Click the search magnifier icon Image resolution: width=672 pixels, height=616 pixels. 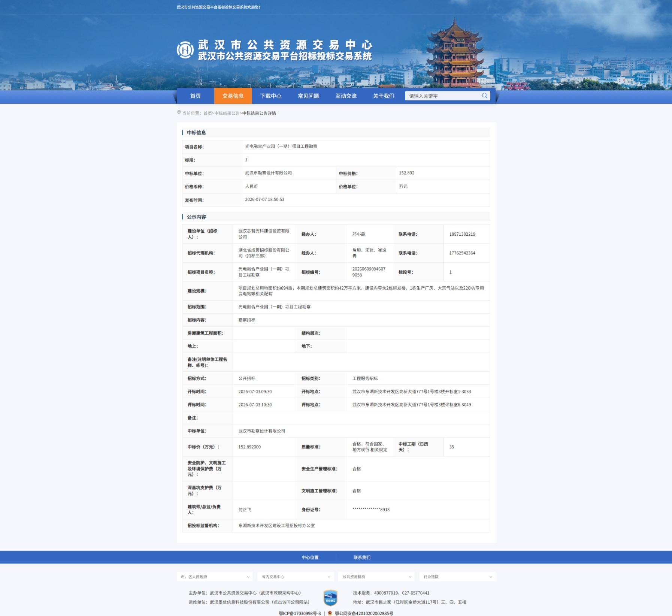(x=484, y=96)
